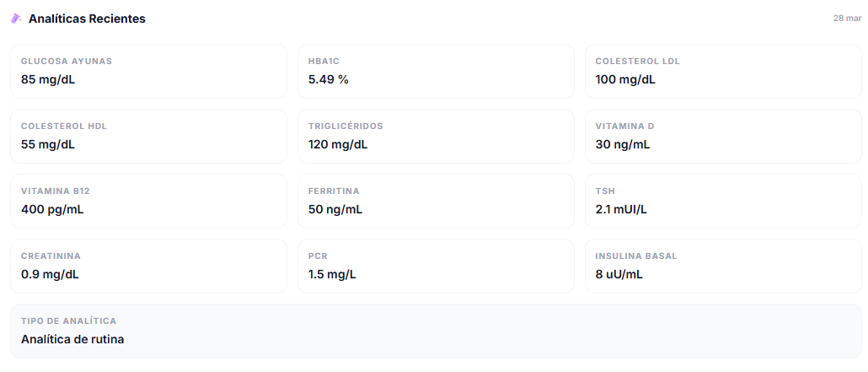Select the Triglicéridos 120 mg/dL card

point(436,136)
